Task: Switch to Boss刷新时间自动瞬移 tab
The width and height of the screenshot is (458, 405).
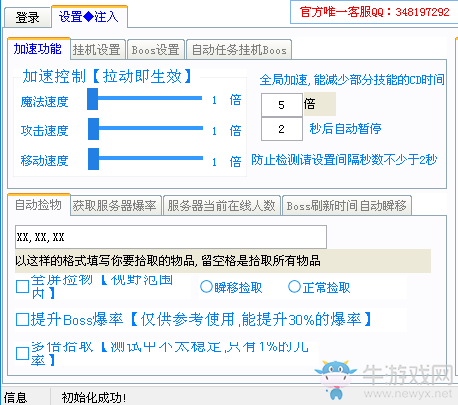Action: click(x=347, y=205)
